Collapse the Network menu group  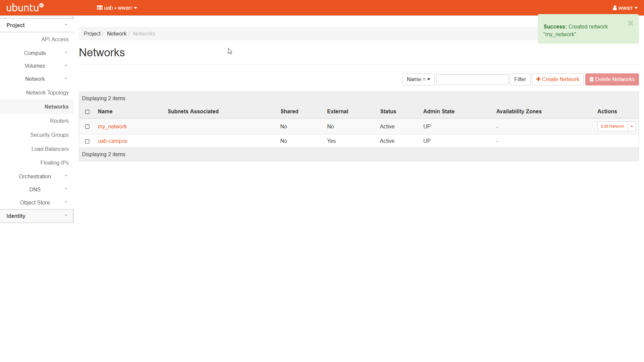[x=37, y=79]
